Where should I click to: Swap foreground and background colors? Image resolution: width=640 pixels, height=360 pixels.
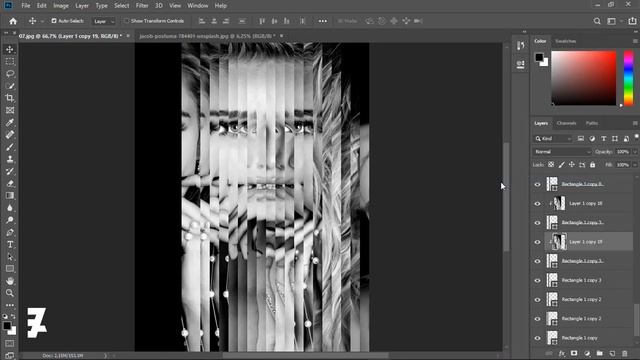13,316
